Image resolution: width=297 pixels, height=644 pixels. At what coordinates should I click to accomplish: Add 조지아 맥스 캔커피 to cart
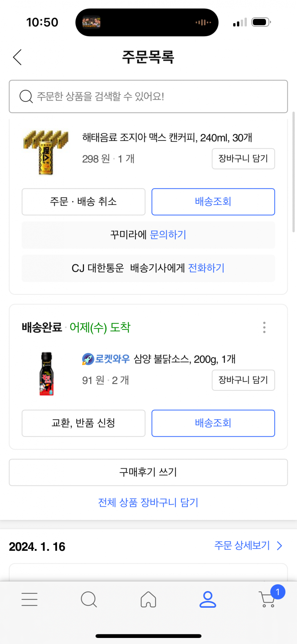click(x=243, y=159)
